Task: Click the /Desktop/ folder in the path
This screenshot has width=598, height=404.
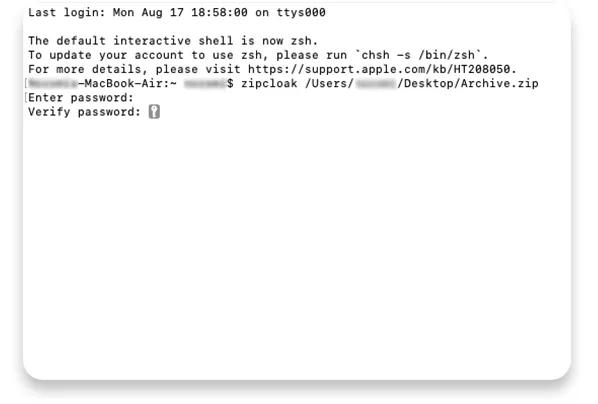Action: 429,83
